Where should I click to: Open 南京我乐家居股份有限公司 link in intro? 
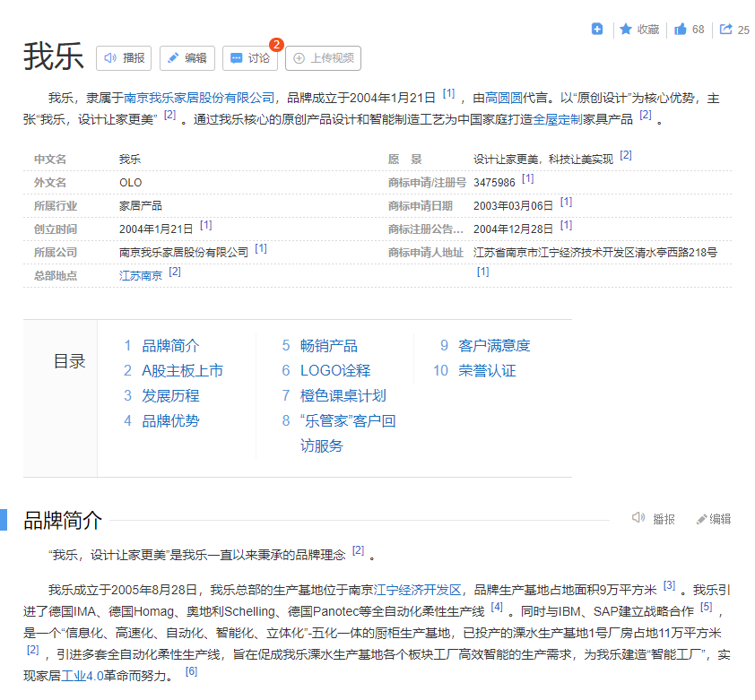pyautogui.click(x=199, y=99)
